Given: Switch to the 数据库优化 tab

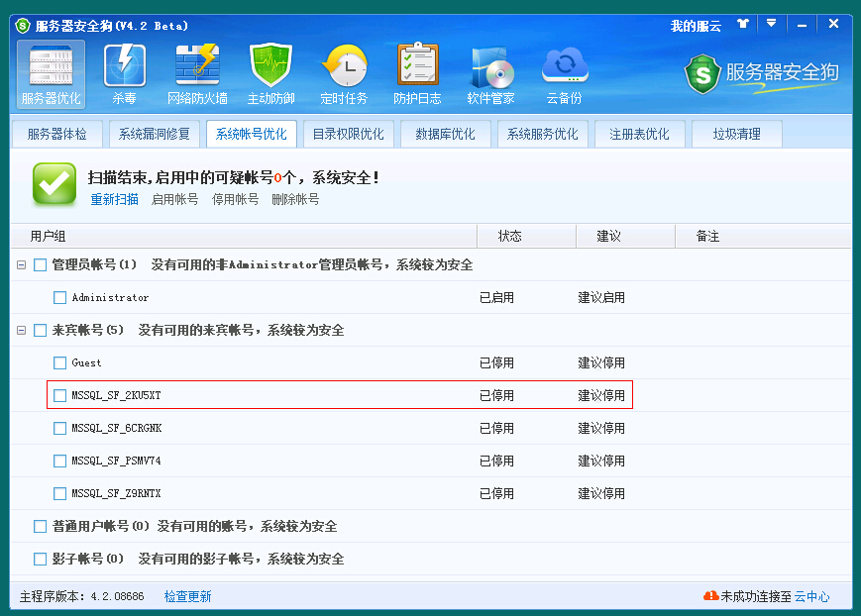Looking at the screenshot, I should 445,134.
